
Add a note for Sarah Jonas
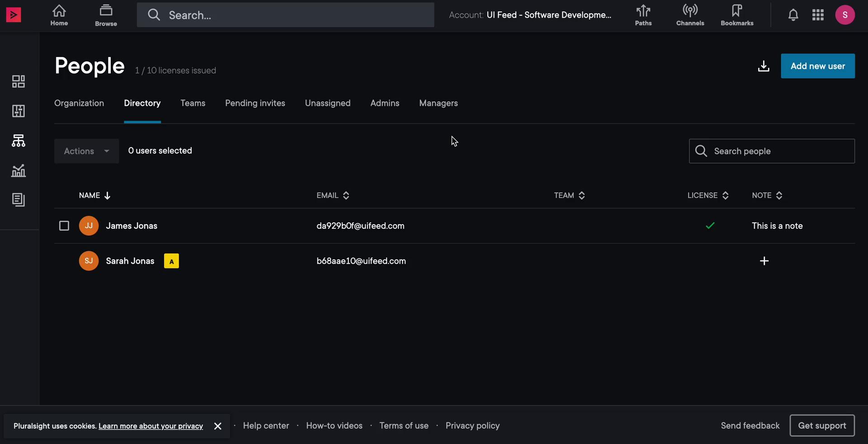(764, 261)
